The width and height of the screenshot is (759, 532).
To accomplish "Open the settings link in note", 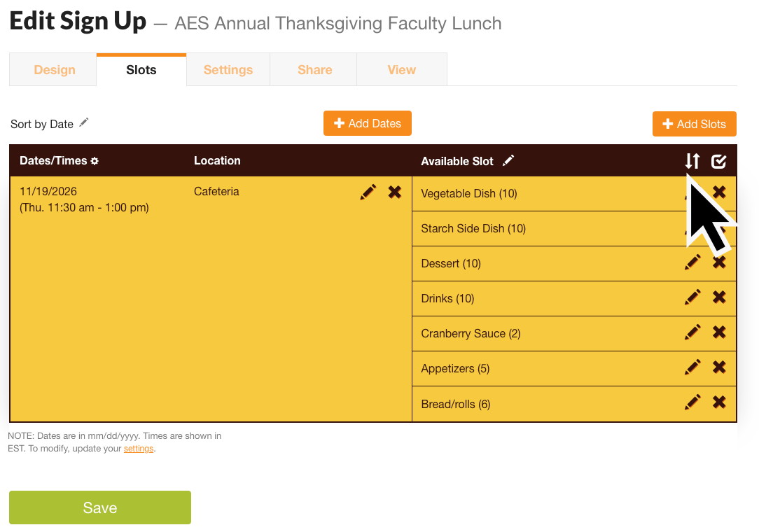I will [139, 449].
